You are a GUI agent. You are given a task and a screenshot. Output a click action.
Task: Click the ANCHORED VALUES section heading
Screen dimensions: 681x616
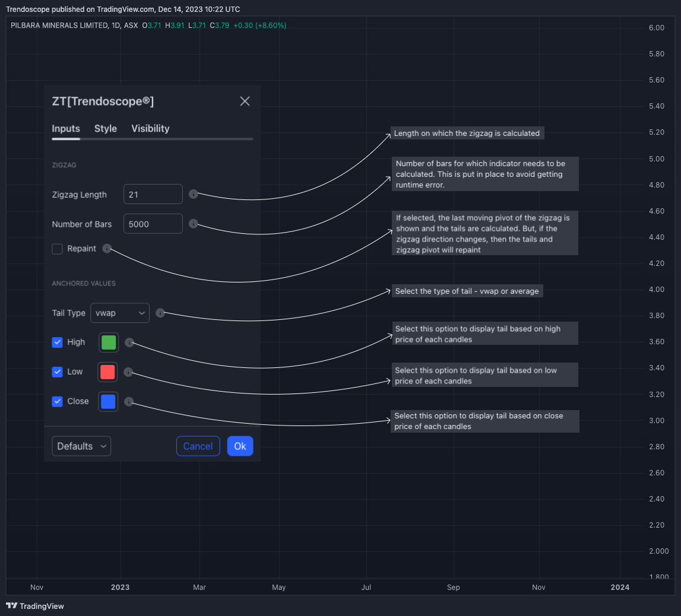tap(84, 284)
